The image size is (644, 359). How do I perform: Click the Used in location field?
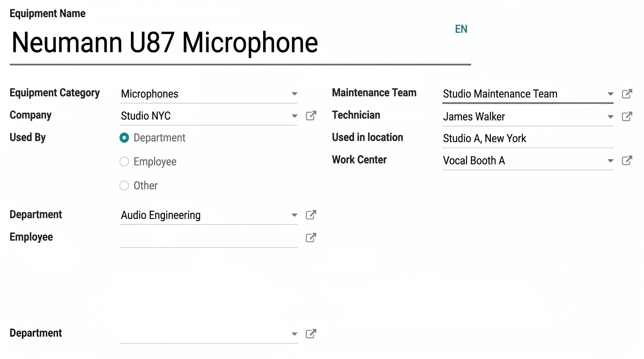[528, 138]
